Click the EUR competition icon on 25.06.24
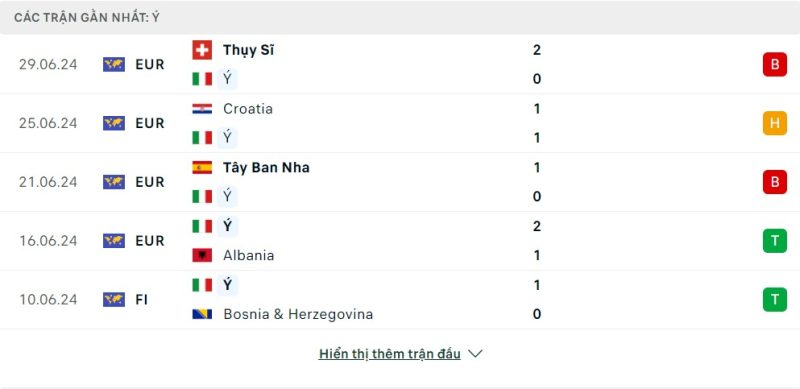This screenshot has height=389, width=800. tap(114, 123)
